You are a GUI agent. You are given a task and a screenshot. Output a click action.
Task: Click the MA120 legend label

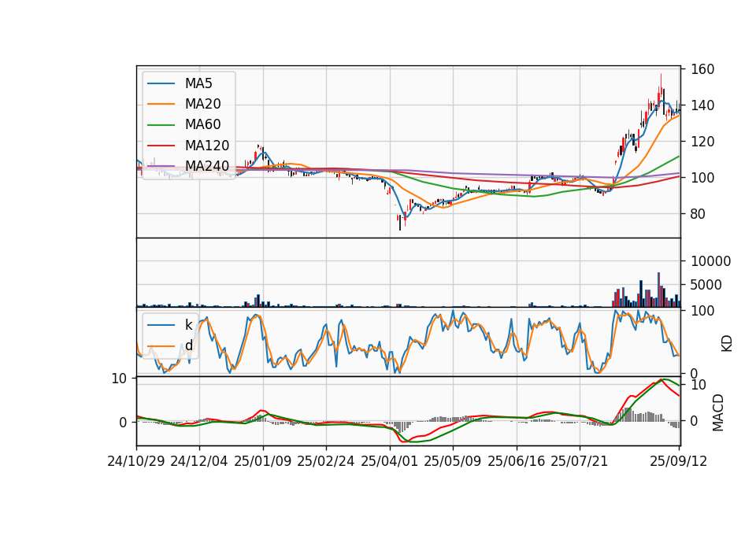click(x=207, y=146)
